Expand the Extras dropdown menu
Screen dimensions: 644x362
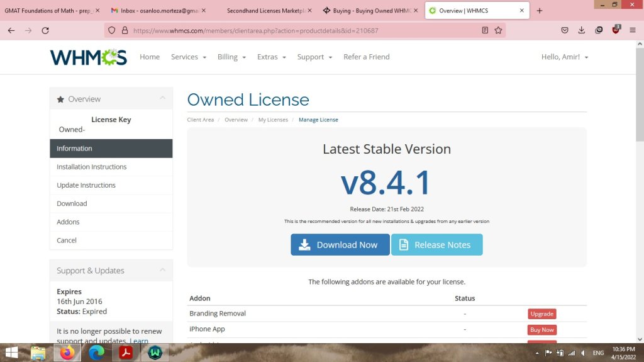tap(272, 57)
